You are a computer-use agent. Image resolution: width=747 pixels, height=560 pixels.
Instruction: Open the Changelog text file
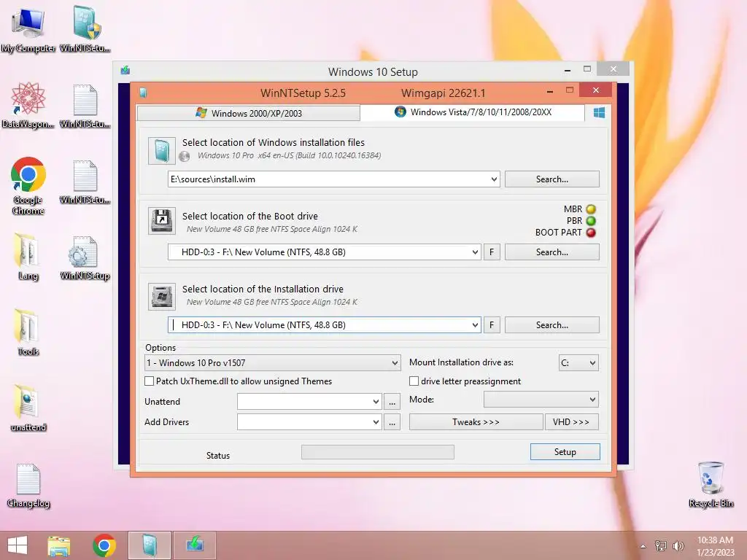28,485
